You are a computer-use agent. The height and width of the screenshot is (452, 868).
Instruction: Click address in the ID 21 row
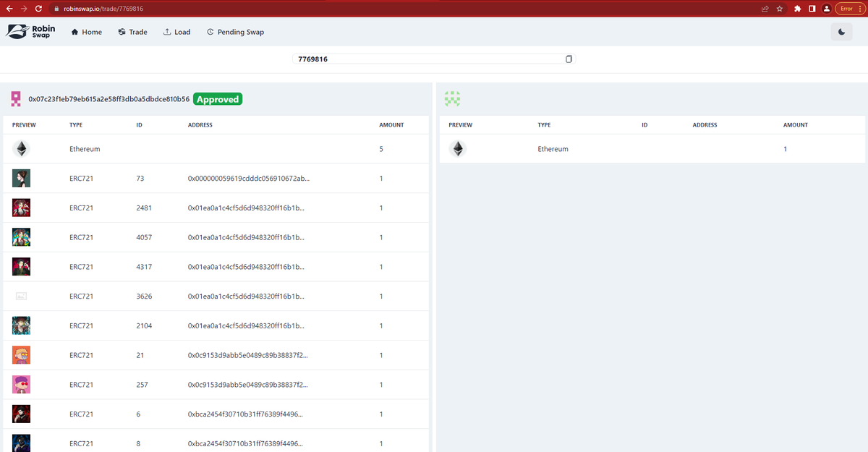247,356
